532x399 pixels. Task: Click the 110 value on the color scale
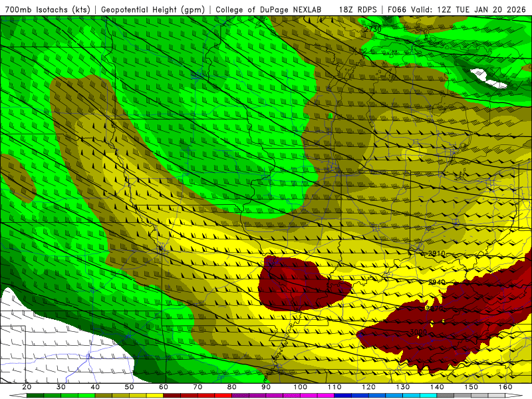(334, 387)
